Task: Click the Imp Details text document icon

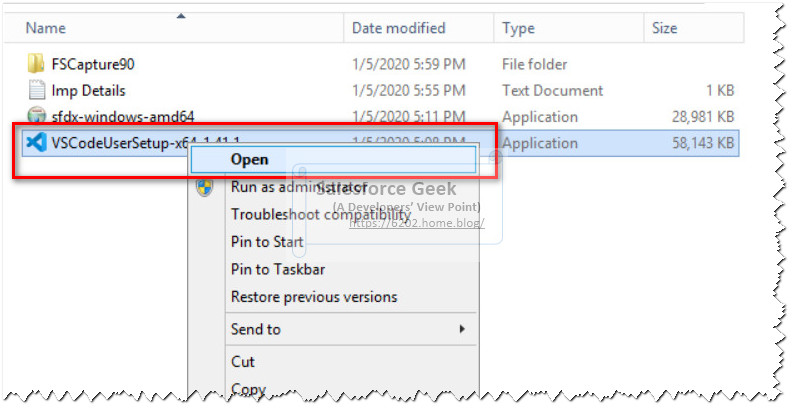Action: coord(36,90)
